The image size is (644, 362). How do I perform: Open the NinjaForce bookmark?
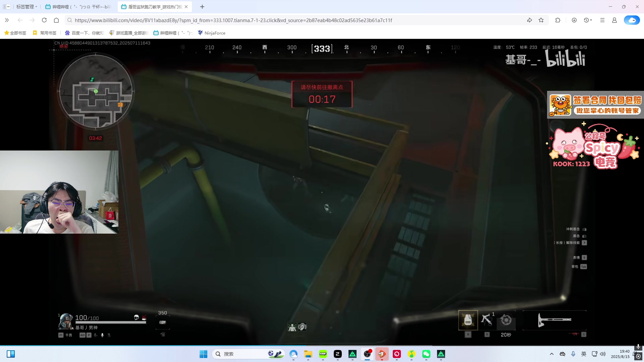(x=212, y=33)
